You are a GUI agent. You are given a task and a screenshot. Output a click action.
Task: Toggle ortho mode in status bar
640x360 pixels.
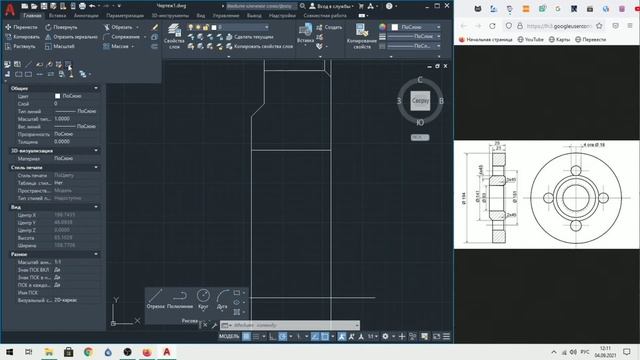click(272, 337)
